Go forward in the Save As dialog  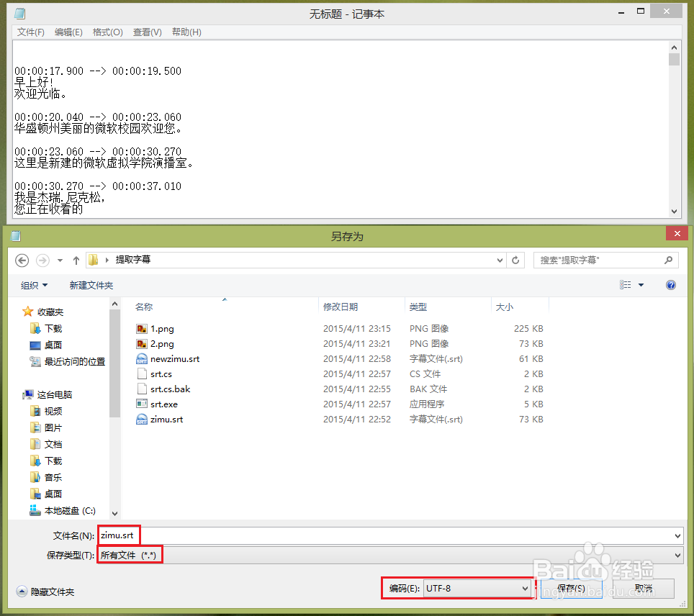pyautogui.click(x=42, y=261)
